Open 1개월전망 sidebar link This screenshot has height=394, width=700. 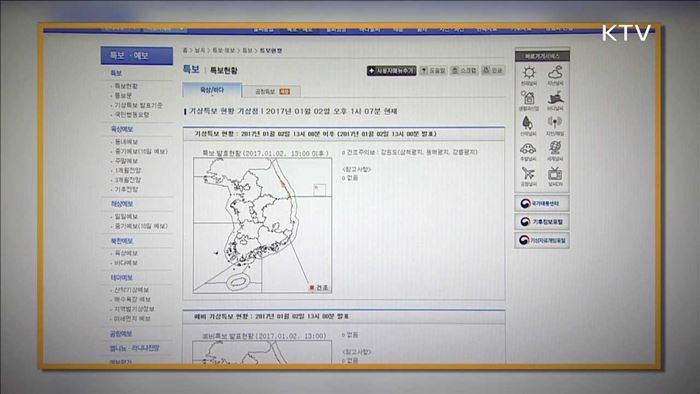pos(128,170)
